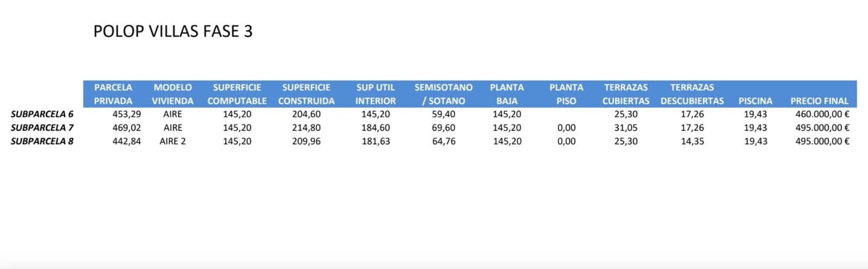Click the SUBPARCELA 7 row label
This screenshot has width=868, height=269.
(42, 128)
